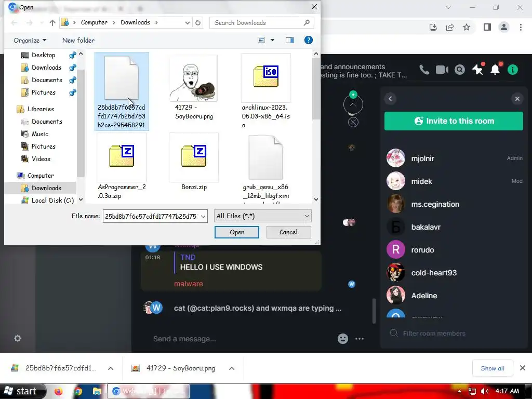The width and height of the screenshot is (532, 399).
Task: Select grub_qemu_x86 file
Action: click(265, 168)
